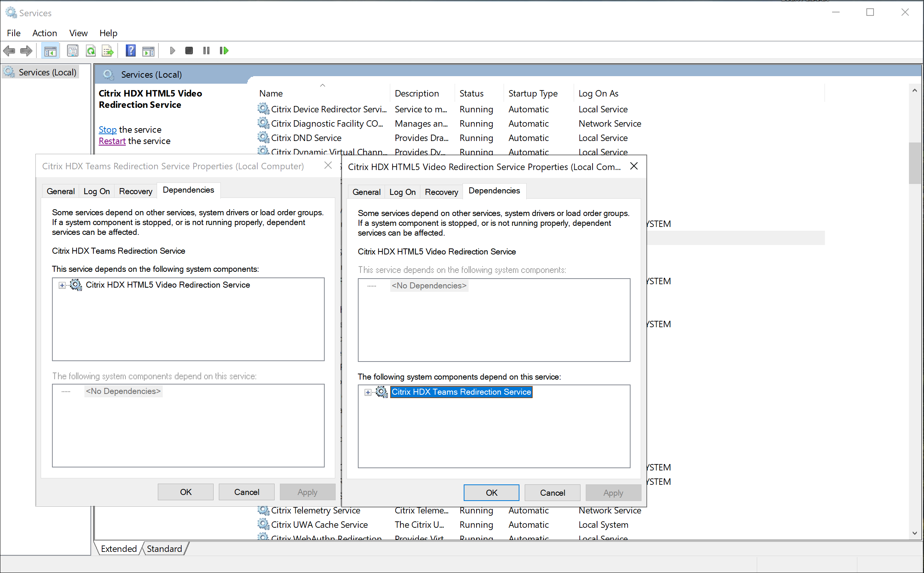Switch to Log On tab in HTML5 Video dialog

pyautogui.click(x=403, y=192)
